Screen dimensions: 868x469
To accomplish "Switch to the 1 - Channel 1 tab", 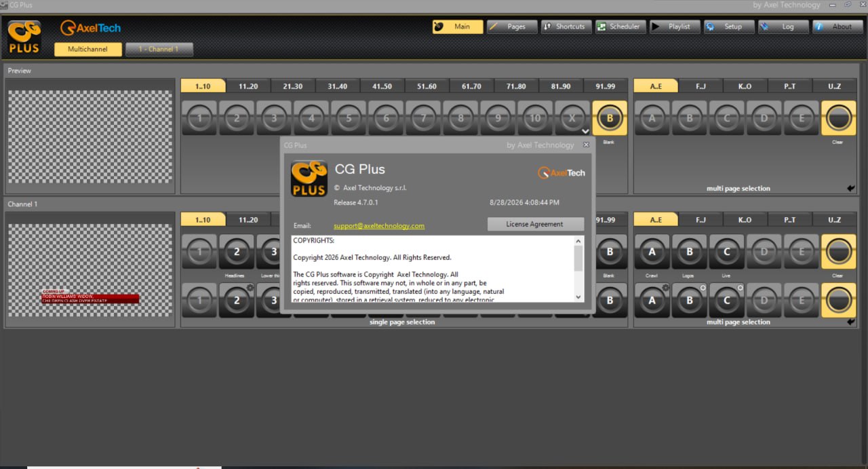I will coord(159,49).
